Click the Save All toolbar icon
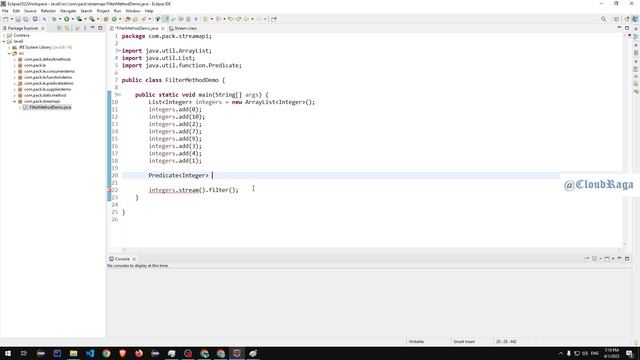The height and width of the screenshot is (360, 640). (x=26, y=19)
